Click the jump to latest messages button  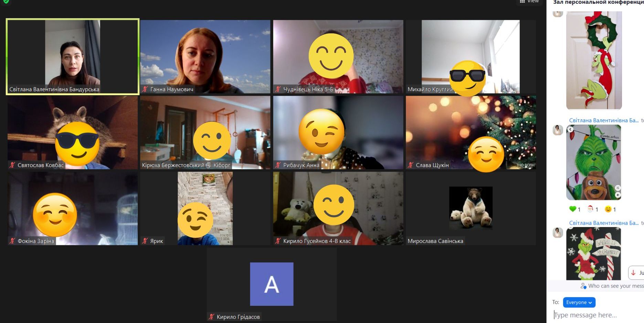pos(637,273)
